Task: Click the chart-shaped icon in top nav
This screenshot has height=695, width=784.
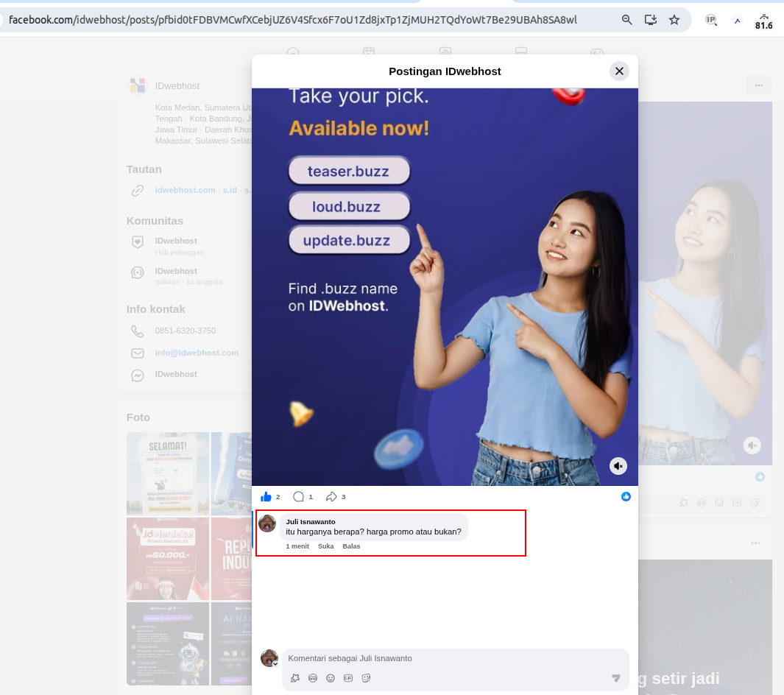Action: (445, 51)
